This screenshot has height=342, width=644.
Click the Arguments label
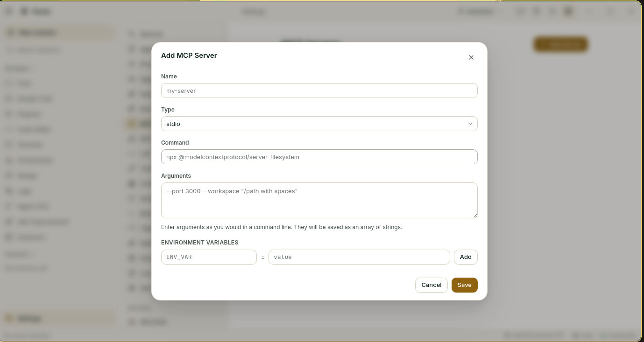pyautogui.click(x=176, y=175)
